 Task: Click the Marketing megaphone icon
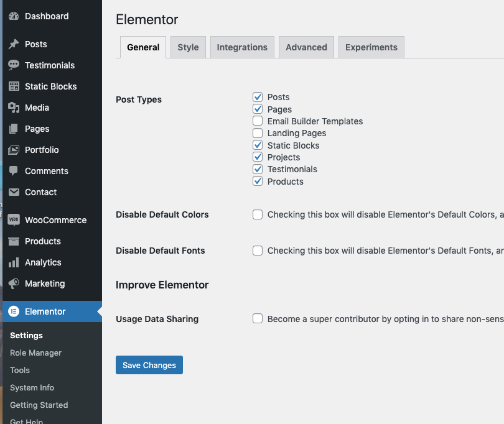click(14, 283)
